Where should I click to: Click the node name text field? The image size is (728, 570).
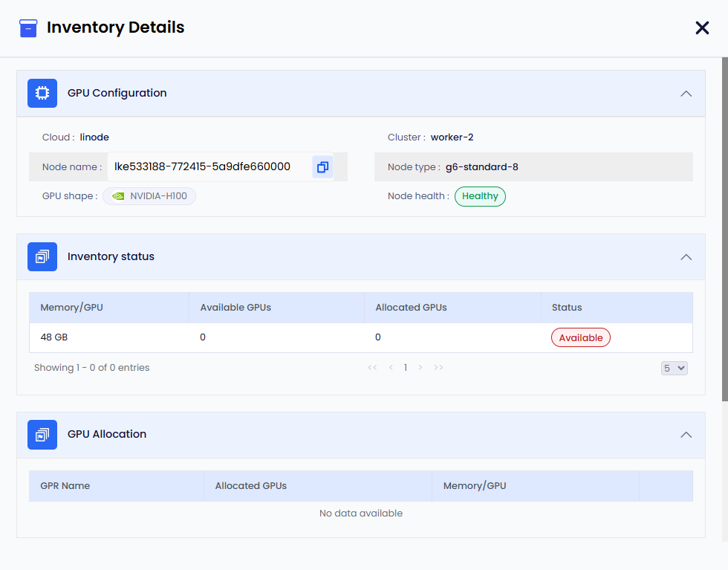point(208,167)
